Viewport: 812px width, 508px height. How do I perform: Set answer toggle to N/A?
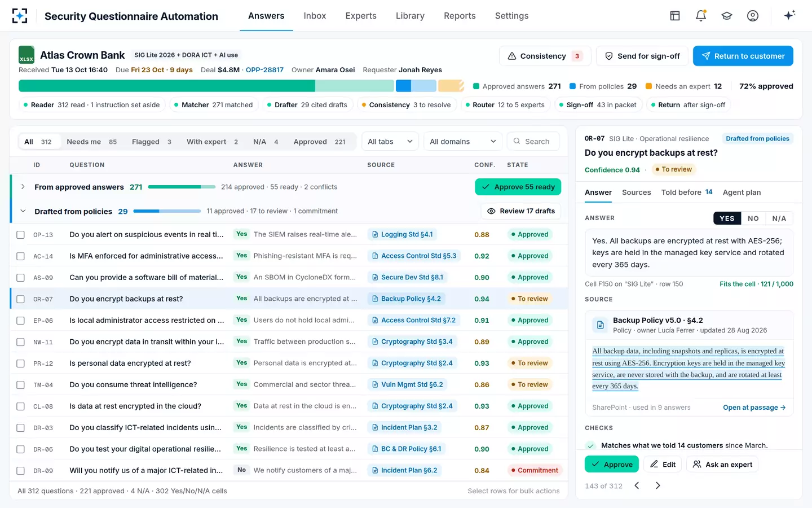coord(779,218)
